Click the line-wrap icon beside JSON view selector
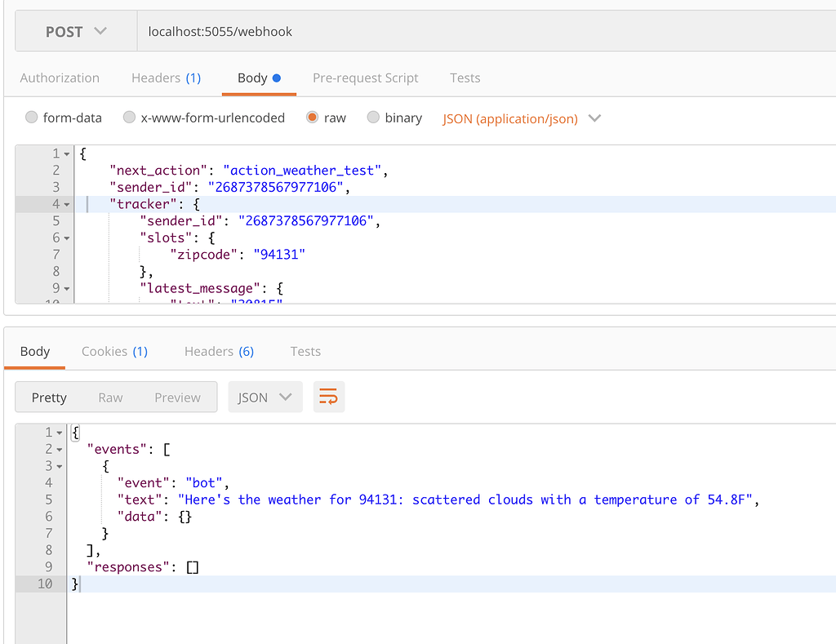Screen dimensions: 836x644 tap(328, 397)
